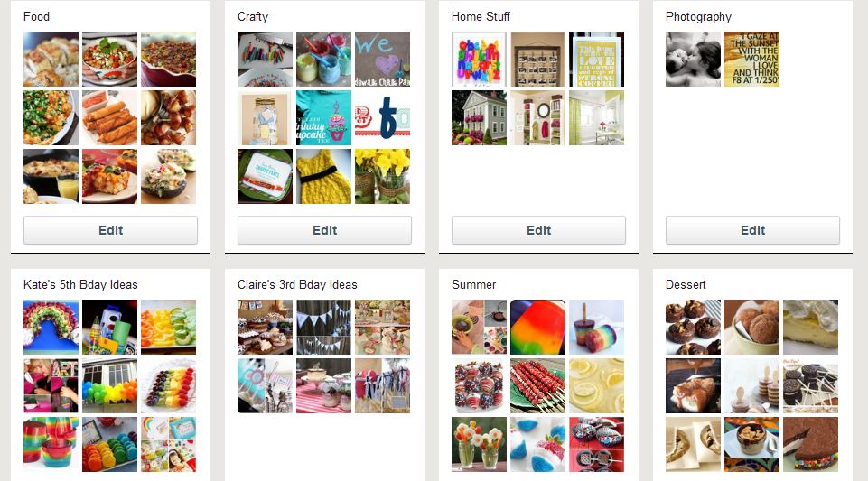Click Edit button under Photography board
The height and width of the screenshot is (481, 868).
(752, 230)
